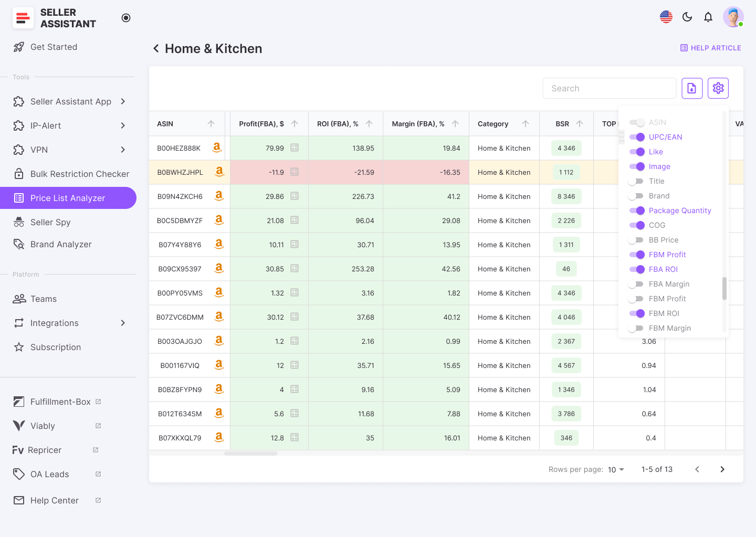This screenshot has width=756, height=537.
Task: Open the column settings gear
Action: click(x=718, y=88)
